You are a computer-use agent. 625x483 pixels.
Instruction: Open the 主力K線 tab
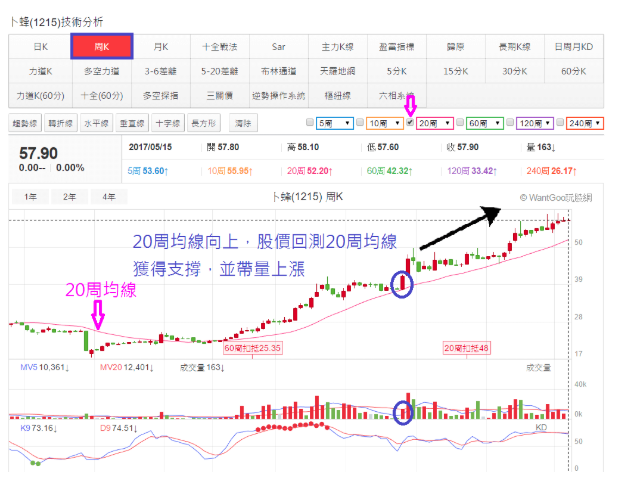[x=338, y=47]
